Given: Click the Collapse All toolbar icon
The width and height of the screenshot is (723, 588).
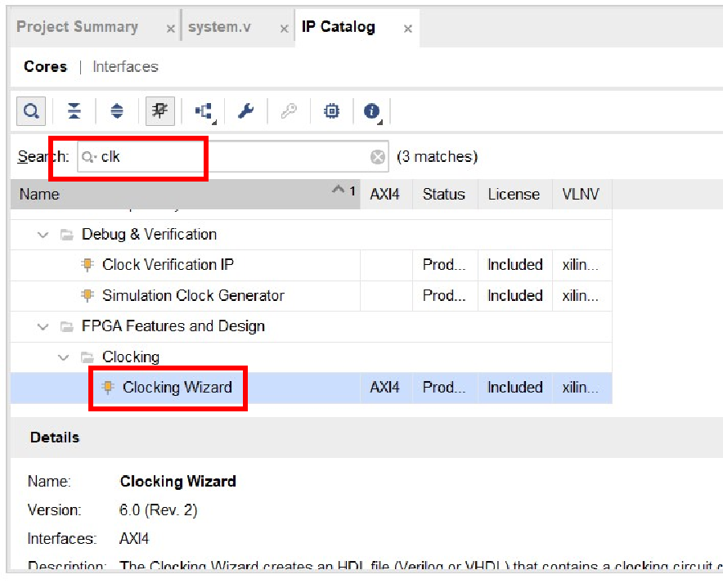Looking at the screenshot, I should point(74,111).
